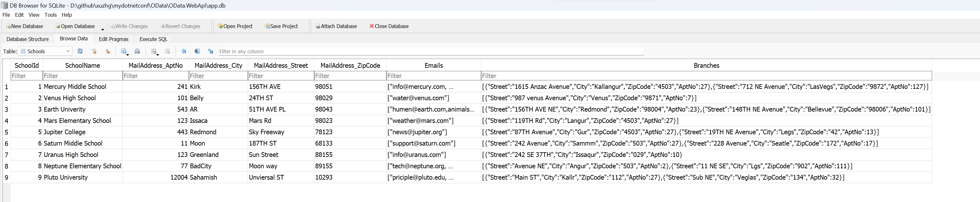Select the Sky Freeway street cell
The width and height of the screenshot is (980, 202).
pyautogui.click(x=281, y=132)
